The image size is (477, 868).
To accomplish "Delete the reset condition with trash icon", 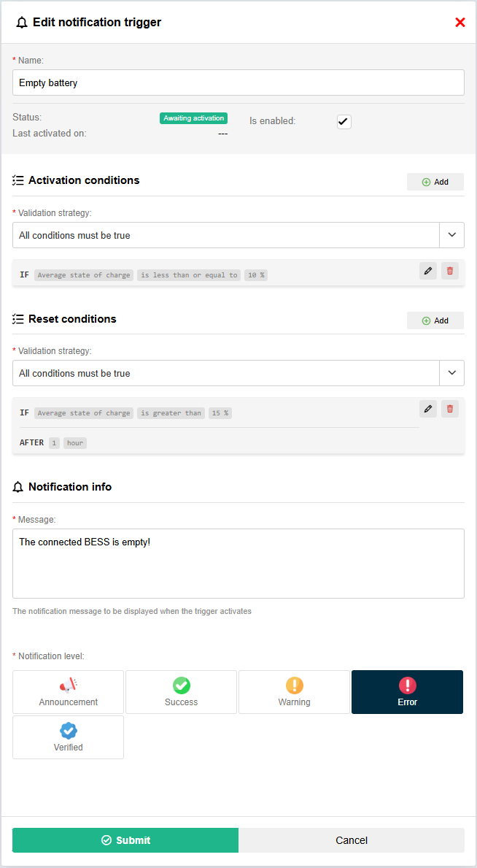I will (449, 409).
